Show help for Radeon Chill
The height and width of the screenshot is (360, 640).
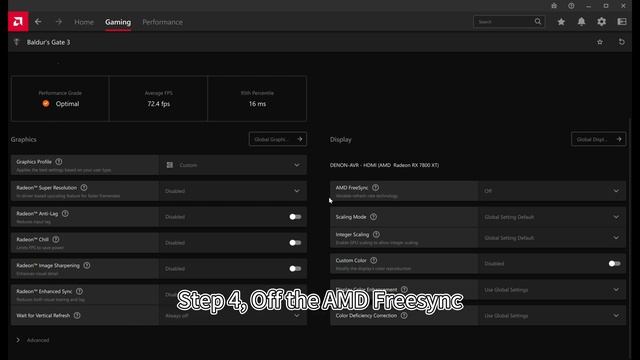point(56,240)
